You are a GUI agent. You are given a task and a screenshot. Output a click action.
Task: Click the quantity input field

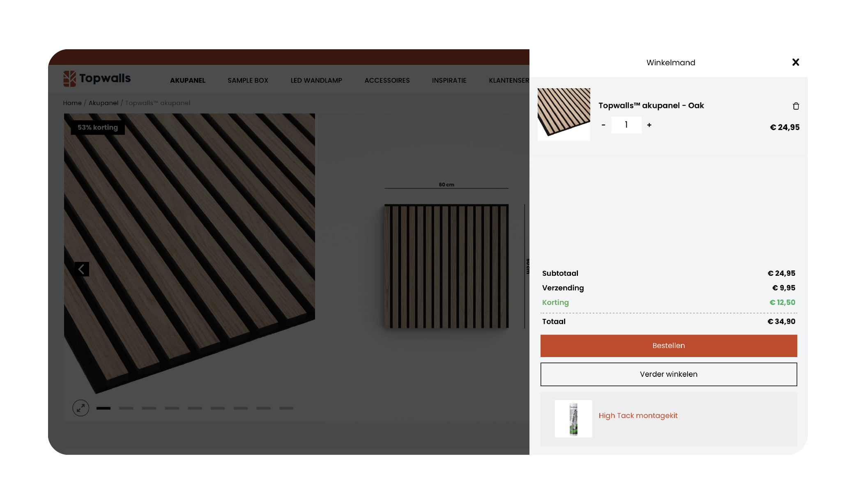click(626, 125)
